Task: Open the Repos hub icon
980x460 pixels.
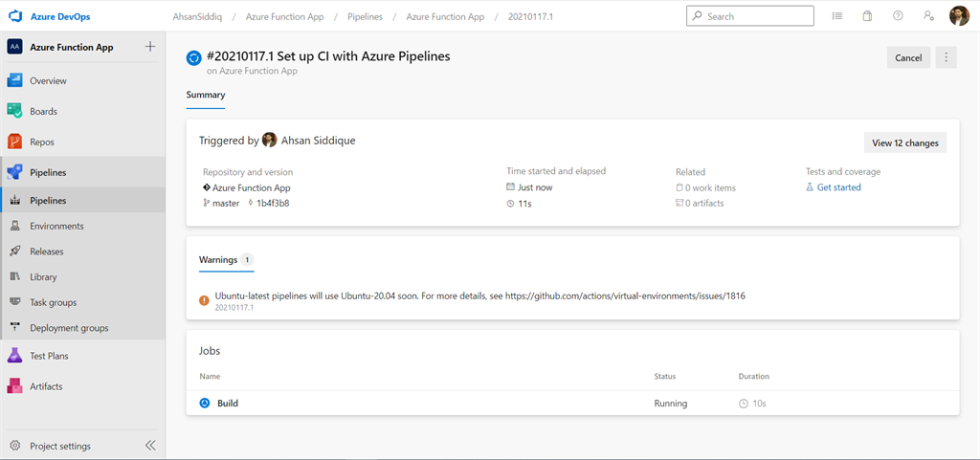Action: point(15,142)
